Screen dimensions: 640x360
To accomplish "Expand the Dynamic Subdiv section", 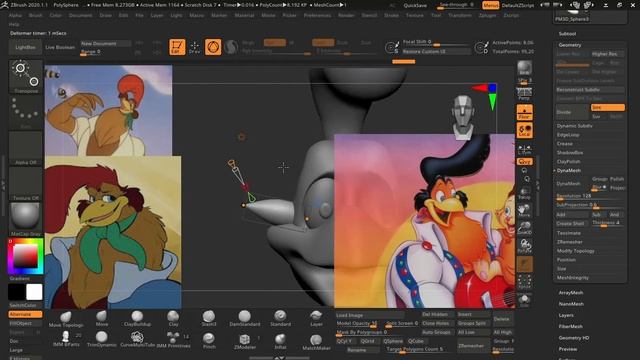I will pyautogui.click(x=575, y=126).
